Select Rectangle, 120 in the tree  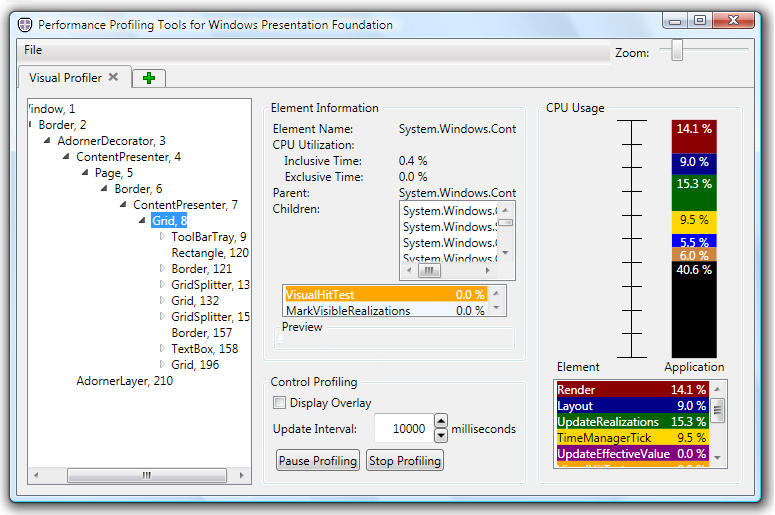pos(210,253)
